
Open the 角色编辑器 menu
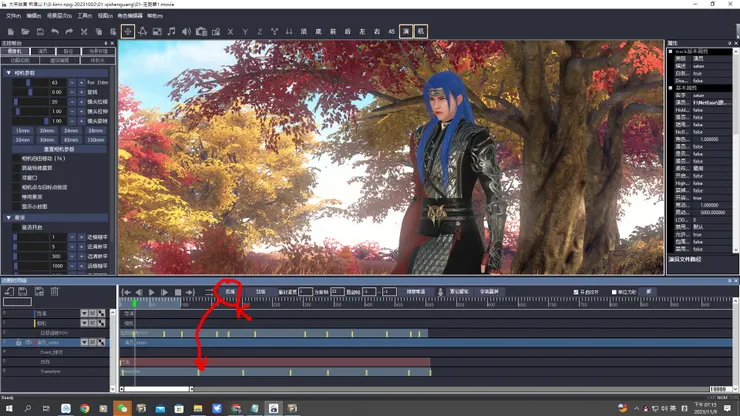[x=130, y=16]
